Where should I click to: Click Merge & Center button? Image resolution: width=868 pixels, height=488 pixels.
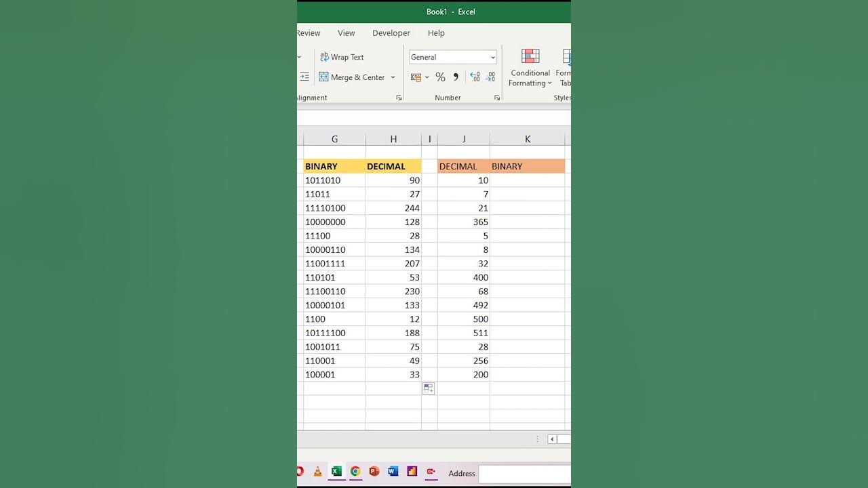coord(351,77)
